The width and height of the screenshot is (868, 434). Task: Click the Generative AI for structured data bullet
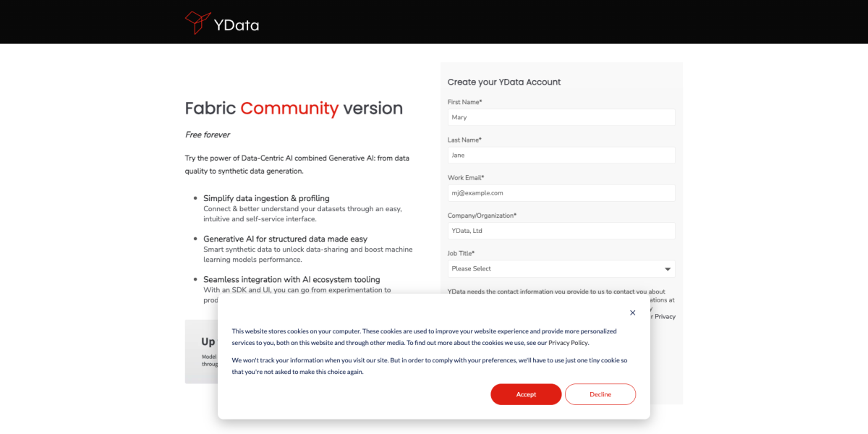point(285,239)
